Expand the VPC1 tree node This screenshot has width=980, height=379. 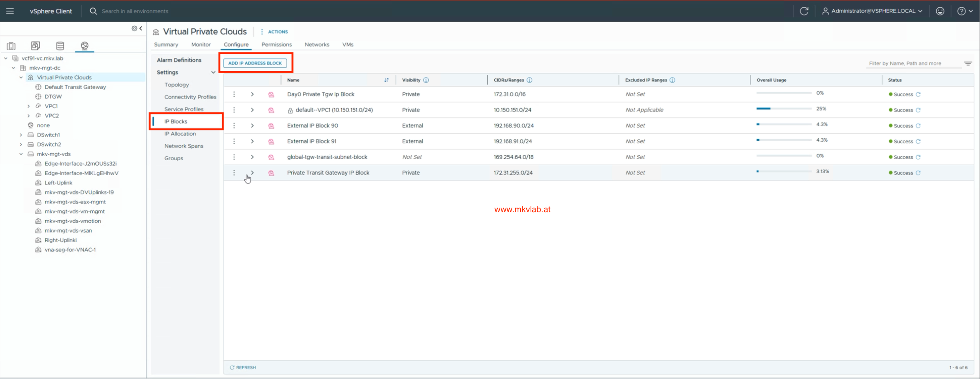coord(29,106)
